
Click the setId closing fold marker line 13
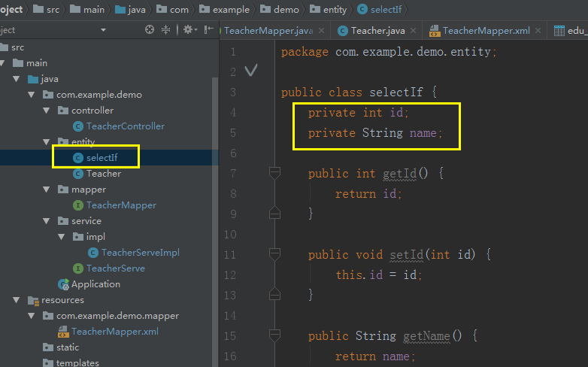click(274, 294)
